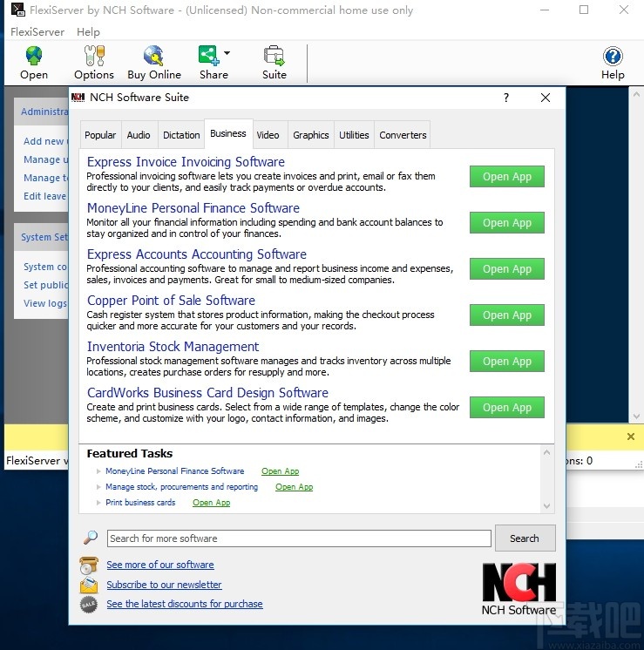The height and width of the screenshot is (650, 644).
Task: Click the Open globe toolbar icon
Action: coord(34,56)
